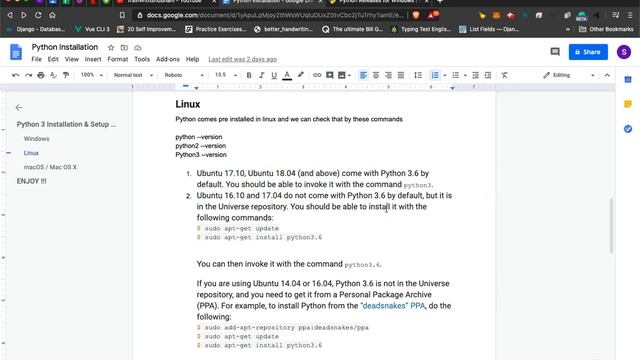
Task: Toggle italic formatting
Action: click(x=261, y=75)
